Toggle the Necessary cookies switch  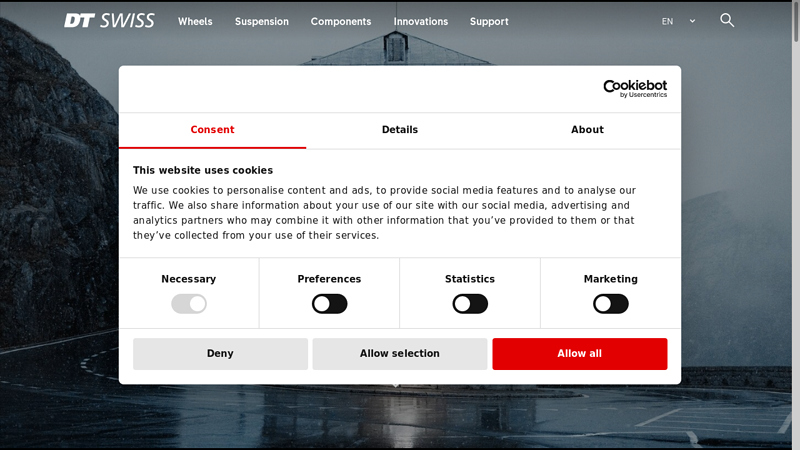coord(189,304)
